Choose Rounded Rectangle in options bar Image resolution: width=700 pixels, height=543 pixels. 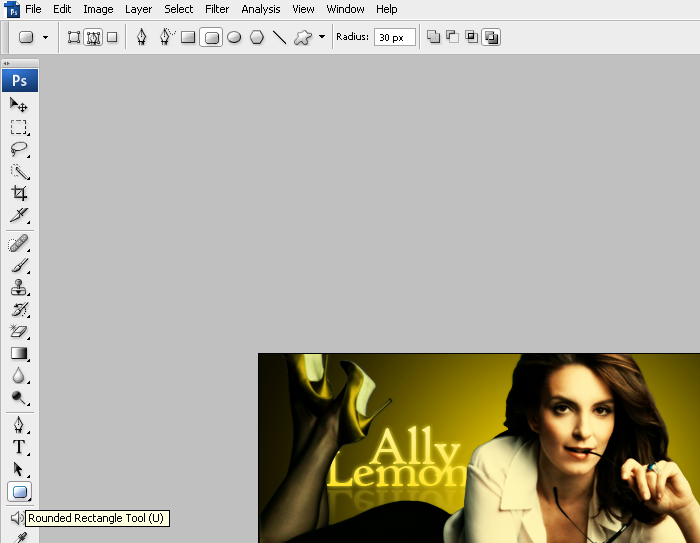[211, 38]
